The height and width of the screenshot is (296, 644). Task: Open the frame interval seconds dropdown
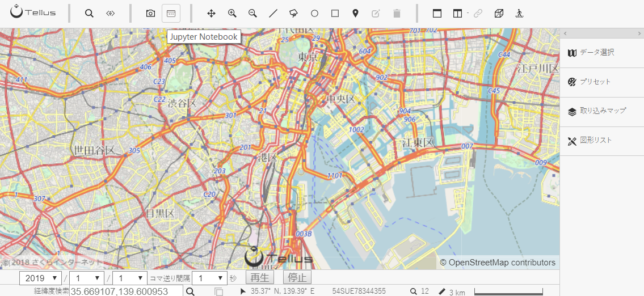coord(209,278)
